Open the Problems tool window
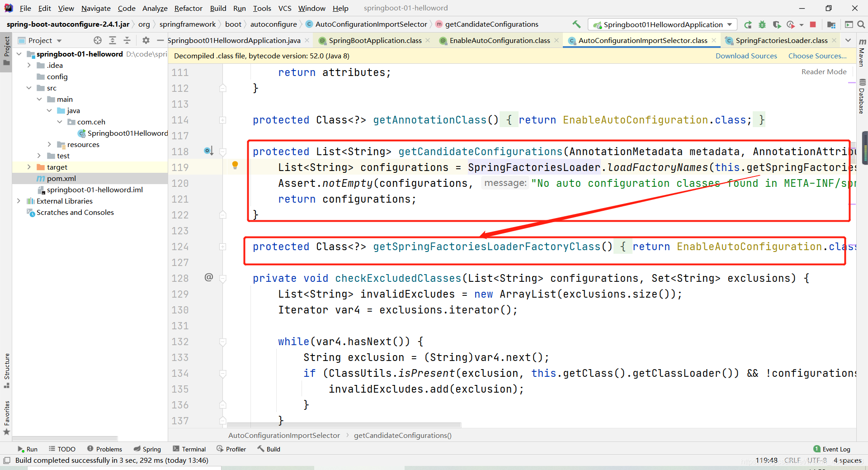Image resolution: width=868 pixels, height=470 pixels. (104, 449)
